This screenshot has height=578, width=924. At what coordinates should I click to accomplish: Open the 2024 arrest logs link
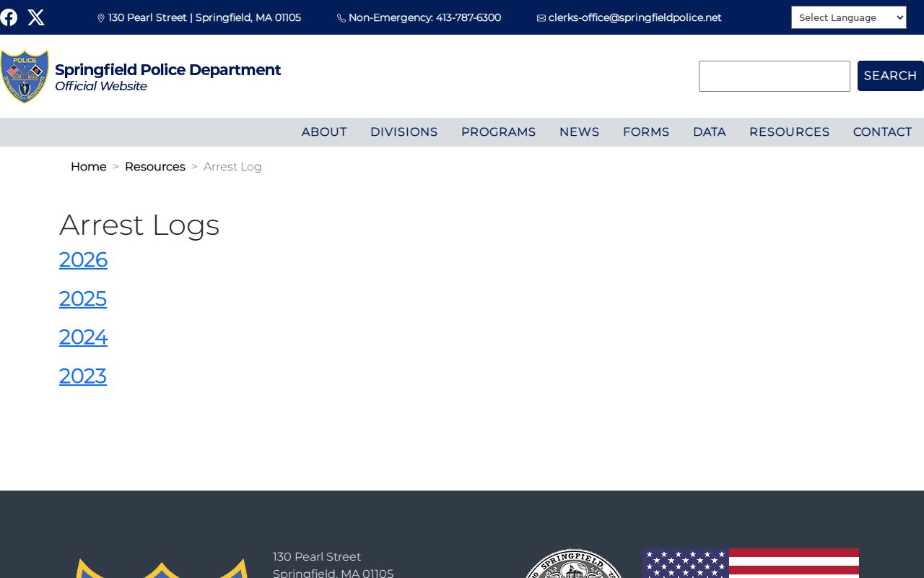tap(84, 337)
